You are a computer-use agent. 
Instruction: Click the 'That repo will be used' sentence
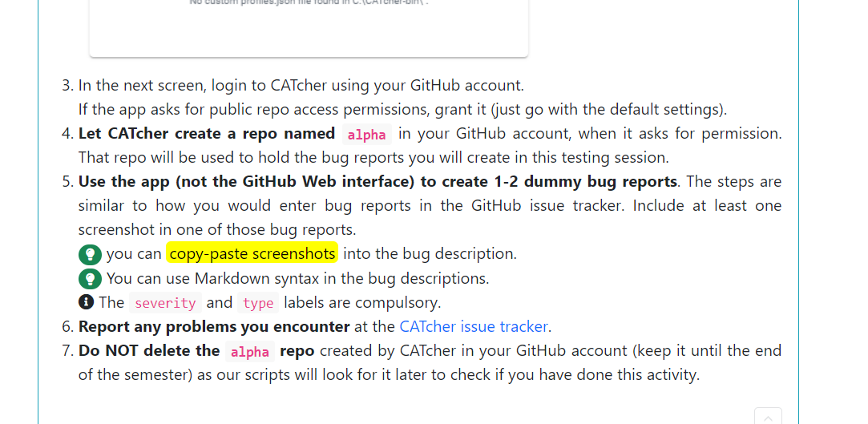373,158
